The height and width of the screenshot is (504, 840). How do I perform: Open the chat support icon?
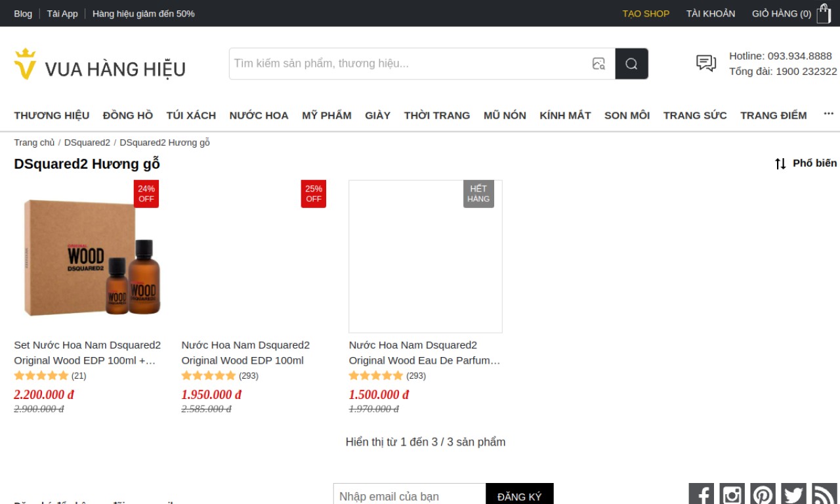click(x=706, y=63)
